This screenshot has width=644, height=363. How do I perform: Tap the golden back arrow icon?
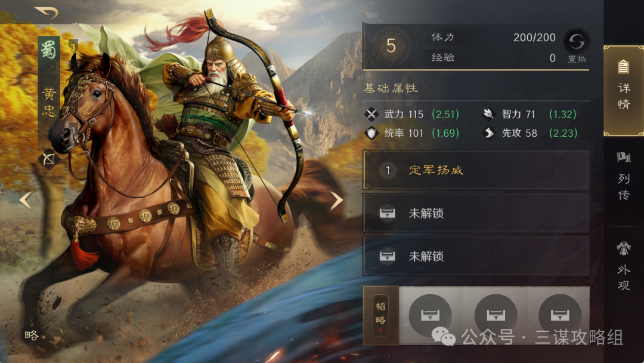coord(47,13)
